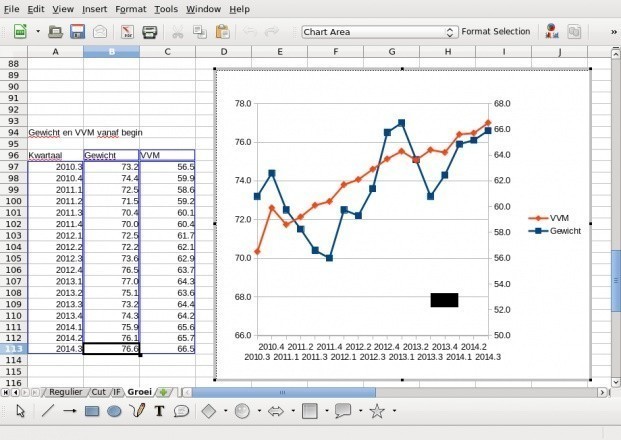
Task: Open the Chart Area element dropdown
Action: tap(450, 32)
